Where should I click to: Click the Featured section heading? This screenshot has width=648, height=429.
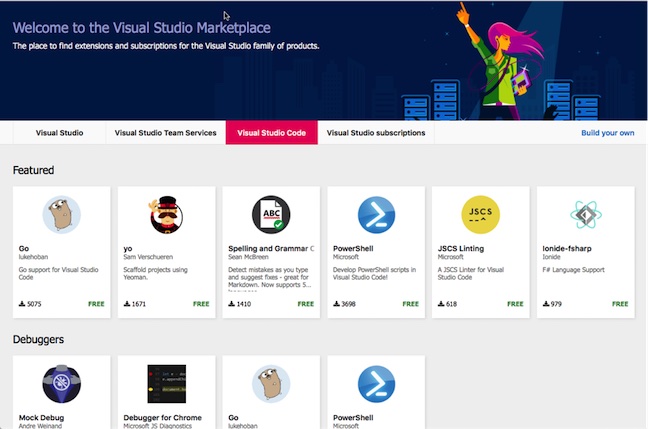33,170
